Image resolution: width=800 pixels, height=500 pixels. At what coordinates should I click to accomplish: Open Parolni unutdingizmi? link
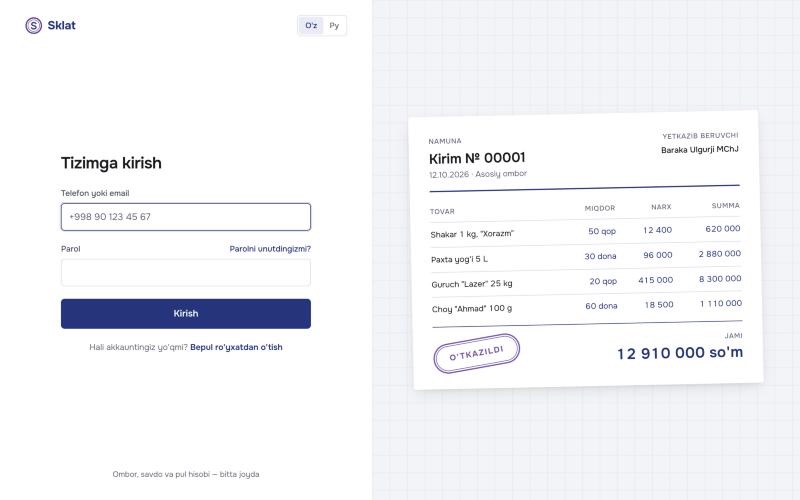click(270, 249)
